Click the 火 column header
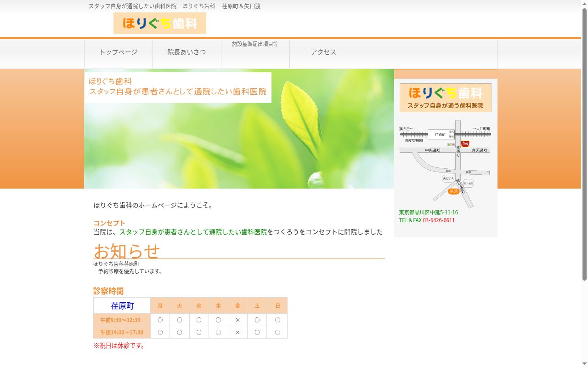This screenshot has height=368, width=588. click(x=180, y=306)
